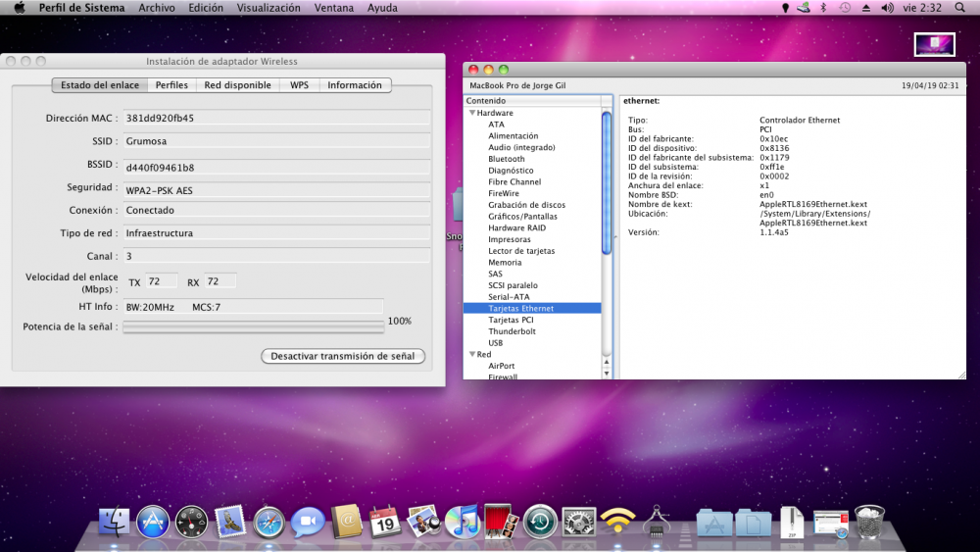Click the SSID field showing Grumosa
Viewport: 980px width, 552px height.
coord(276,141)
